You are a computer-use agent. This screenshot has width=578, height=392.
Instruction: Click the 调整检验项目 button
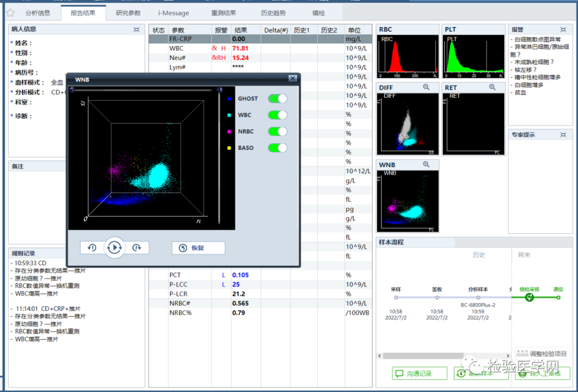[542, 353]
